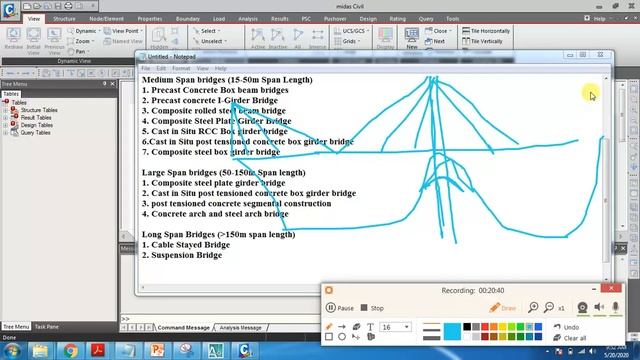Open the Node/Element ribbon tab
Screen dimensions: 640x360
106,19
